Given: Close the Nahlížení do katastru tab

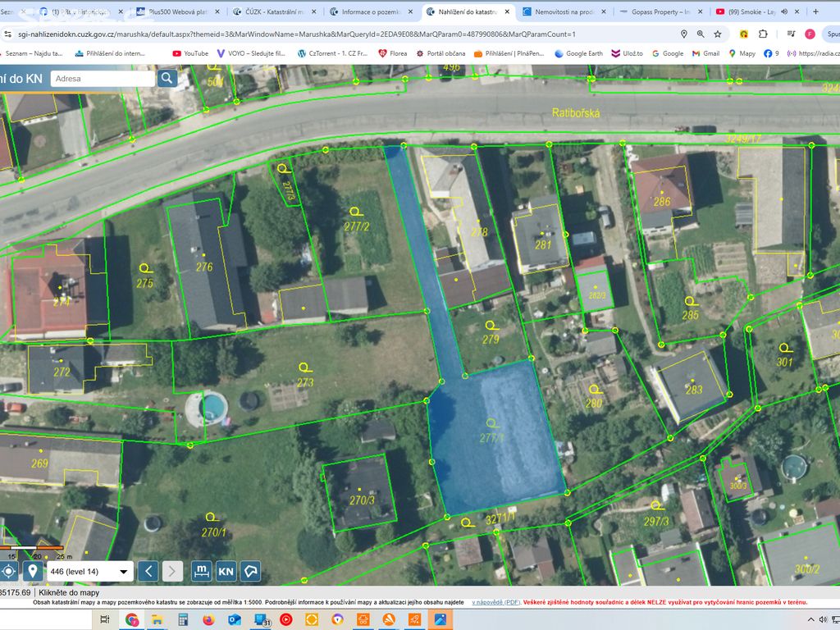Looking at the screenshot, I should point(507,11).
